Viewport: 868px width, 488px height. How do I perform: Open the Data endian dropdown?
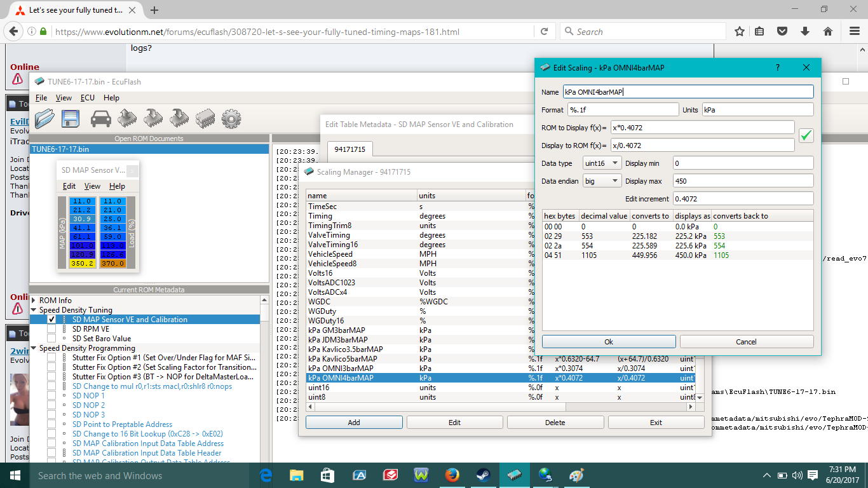602,181
